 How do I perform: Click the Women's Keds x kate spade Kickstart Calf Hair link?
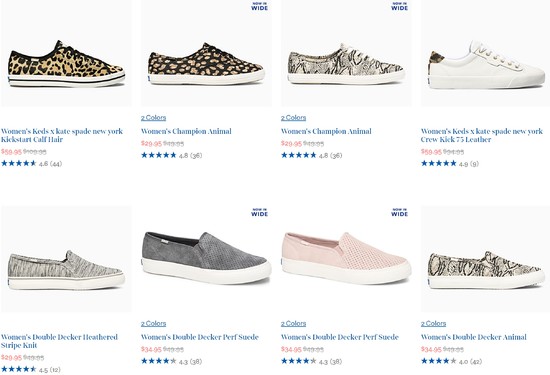pyautogui.click(x=62, y=135)
